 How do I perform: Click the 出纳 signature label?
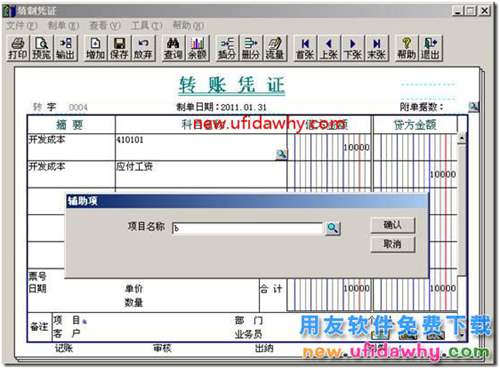pos(264,348)
